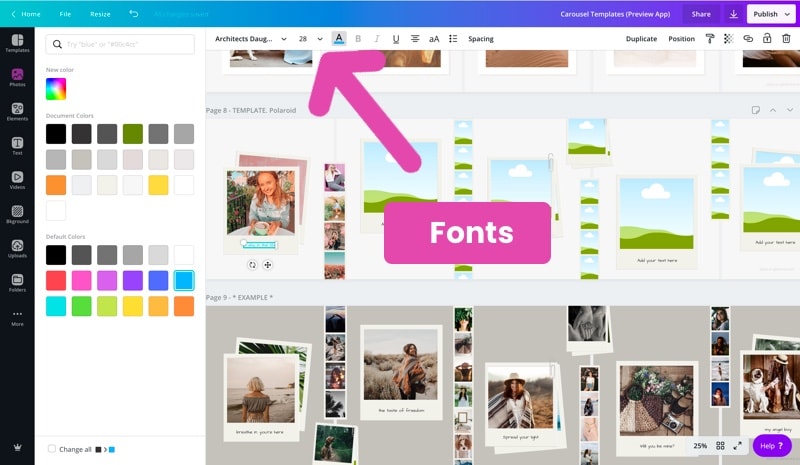Screen dimensions: 800x465
Task: Show More sidebar options
Action: (x=17, y=317)
